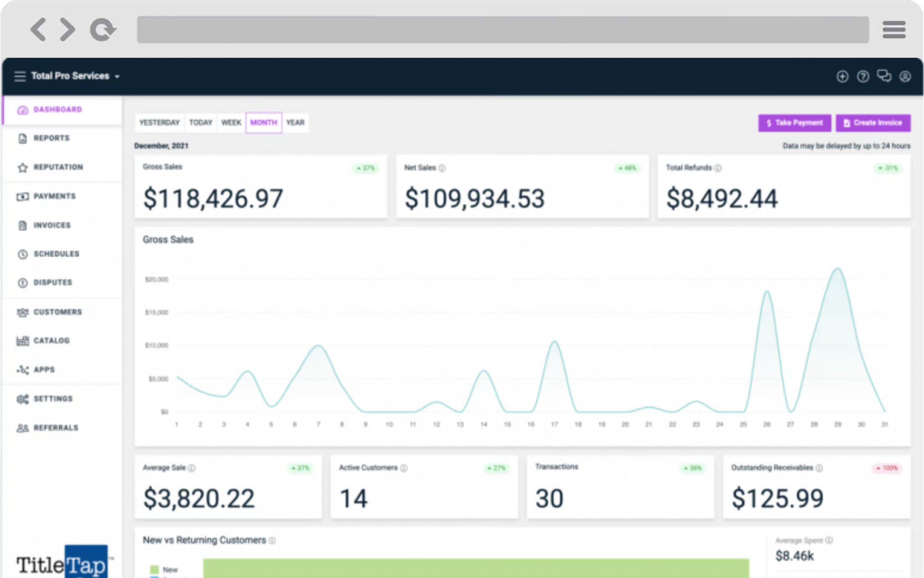The image size is (924, 578).
Task: Click the December, 2021 date label
Action: pyautogui.click(x=161, y=146)
